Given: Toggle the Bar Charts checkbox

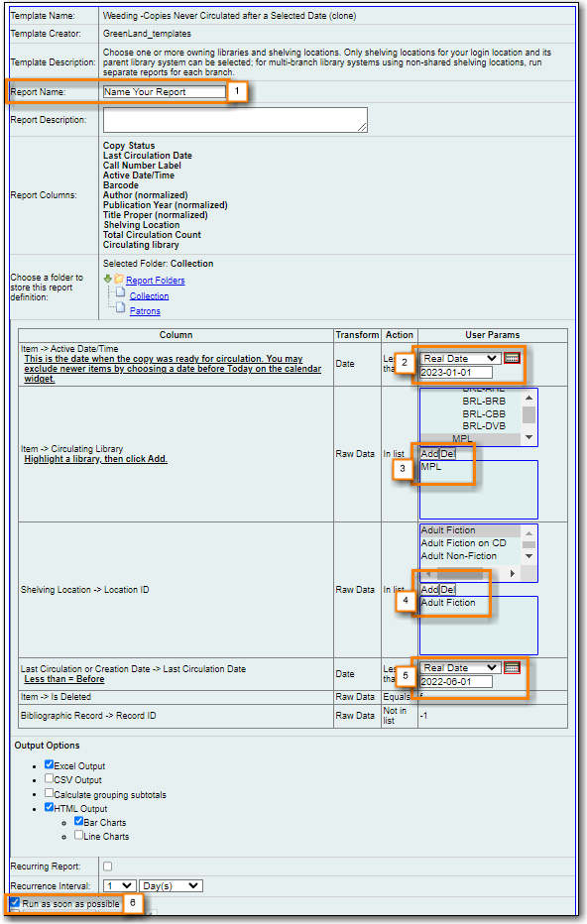Looking at the screenshot, I should click(x=78, y=821).
